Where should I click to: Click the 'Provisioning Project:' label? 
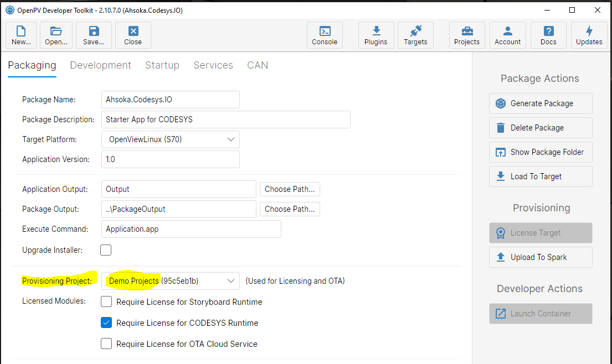(57, 281)
